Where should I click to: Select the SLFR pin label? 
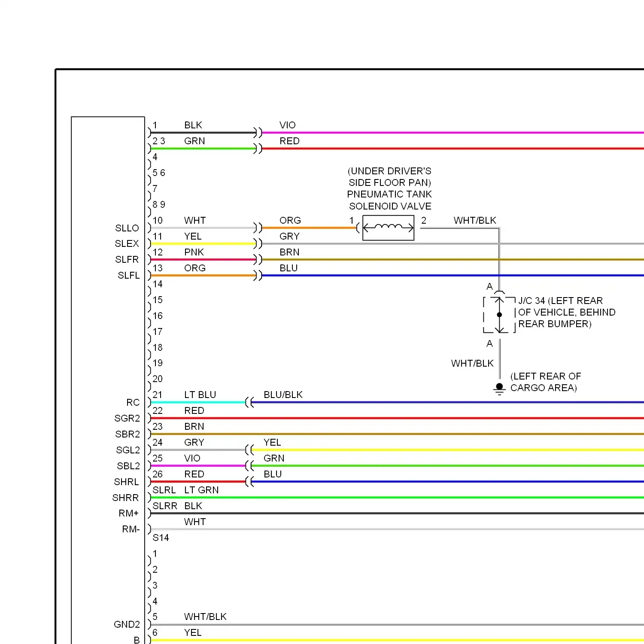(127, 259)
